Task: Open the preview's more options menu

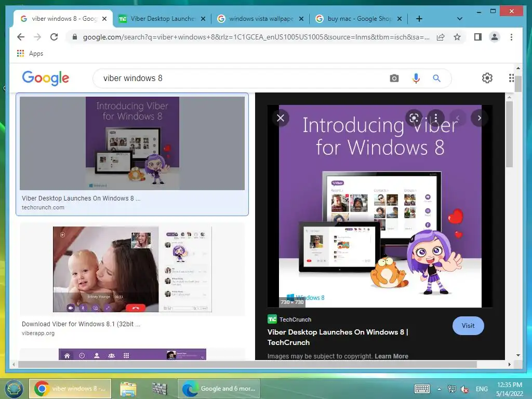Action: (436, 118)
